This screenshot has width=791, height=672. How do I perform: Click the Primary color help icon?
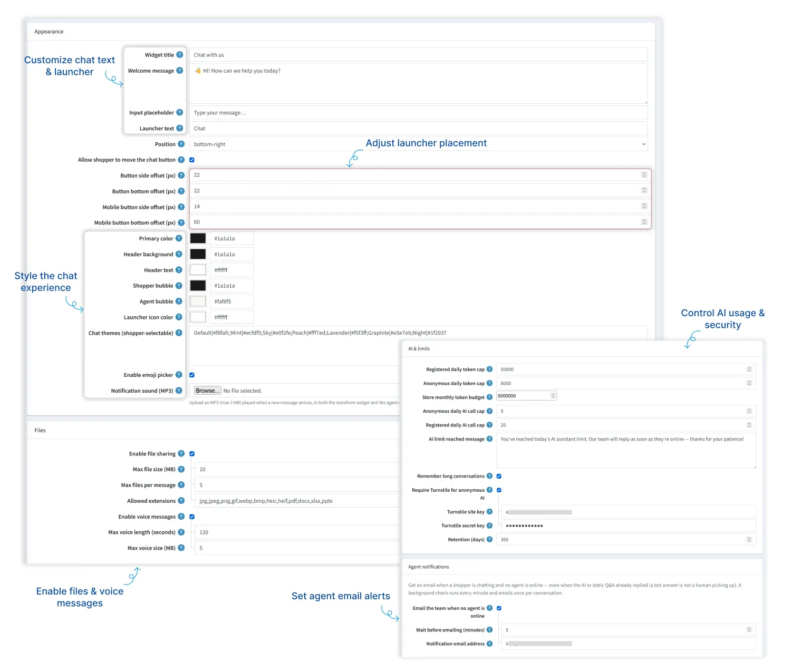tap(179, 238)
